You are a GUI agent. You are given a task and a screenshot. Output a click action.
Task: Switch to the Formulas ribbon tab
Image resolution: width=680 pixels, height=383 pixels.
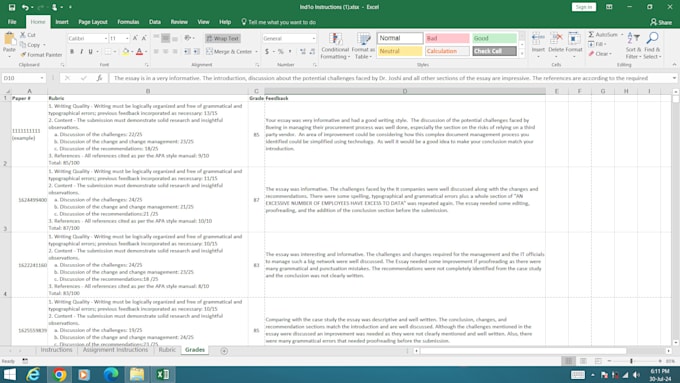pos(128,22)
